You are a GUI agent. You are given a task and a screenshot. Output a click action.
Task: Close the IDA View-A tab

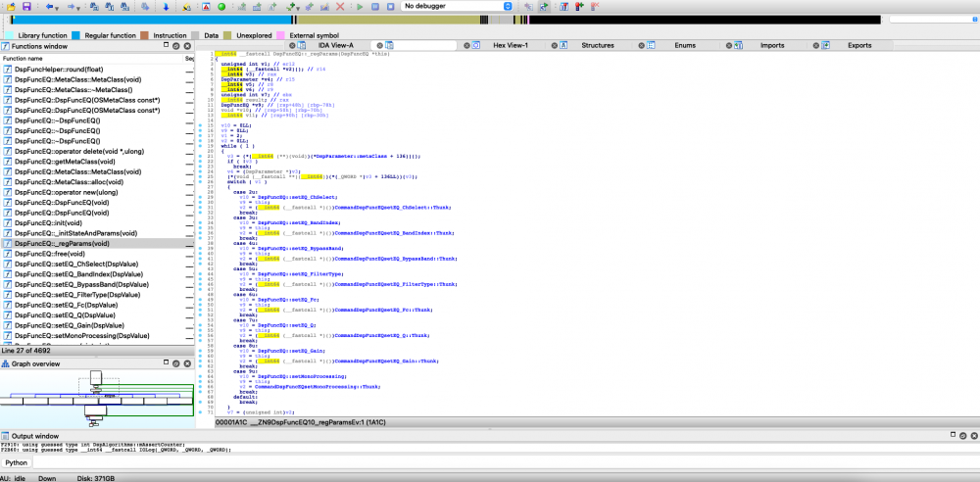pyautogui.click(x=291, y=46)
